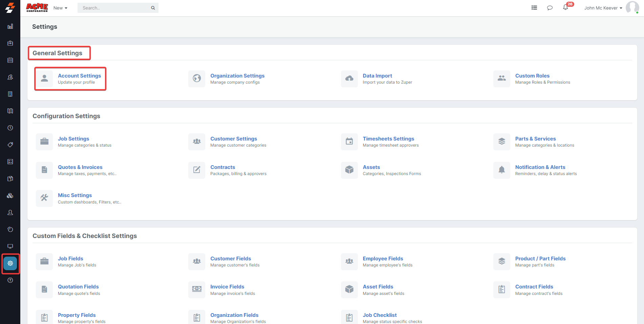The height and width of the screenshot is (324, 644).
Task: Type in the Search field
Action: point(113,8)
